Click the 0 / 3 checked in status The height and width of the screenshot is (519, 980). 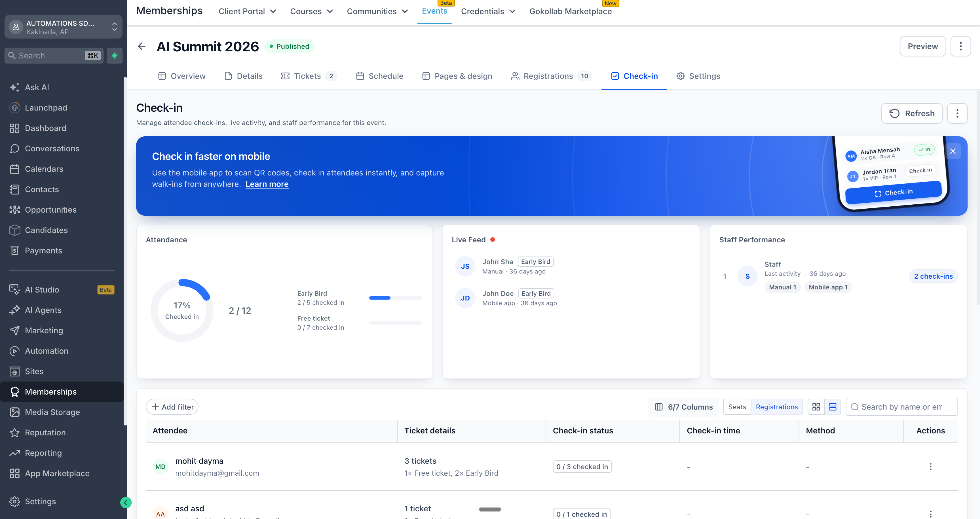pyautogui.click(x=582, y=467)
